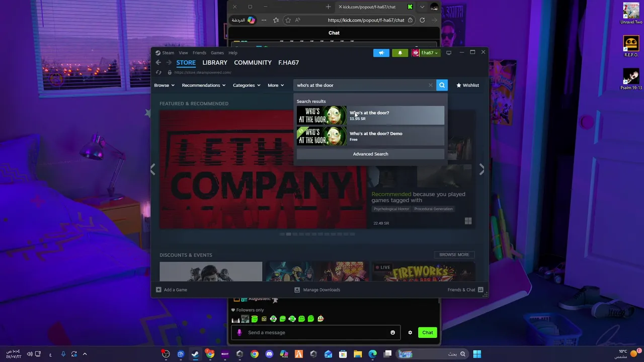Image resolution: width=644 pixels, height=362 pixels.
Task: Click Psychological Horror tag
Action: pyautogui.click(x=391, y=209)
